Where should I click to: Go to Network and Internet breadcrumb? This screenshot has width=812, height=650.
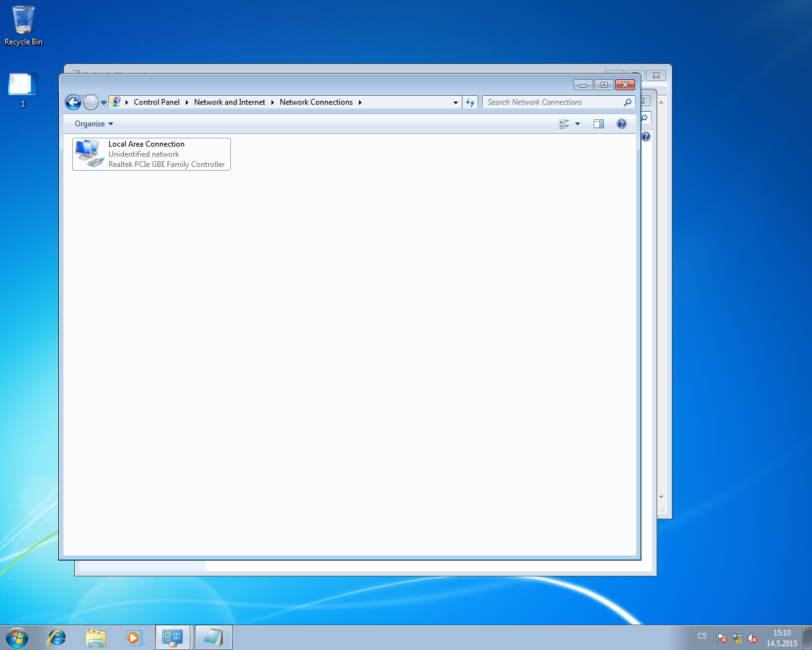229,102
